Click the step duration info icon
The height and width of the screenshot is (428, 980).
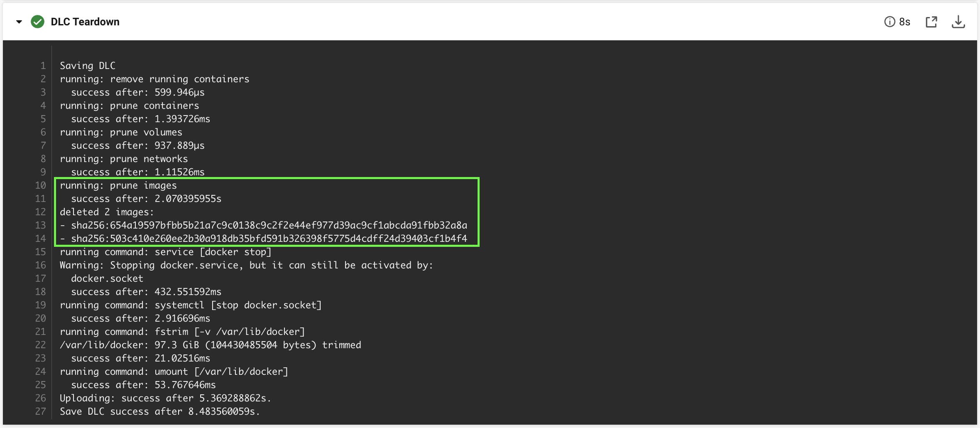point(889,22)
